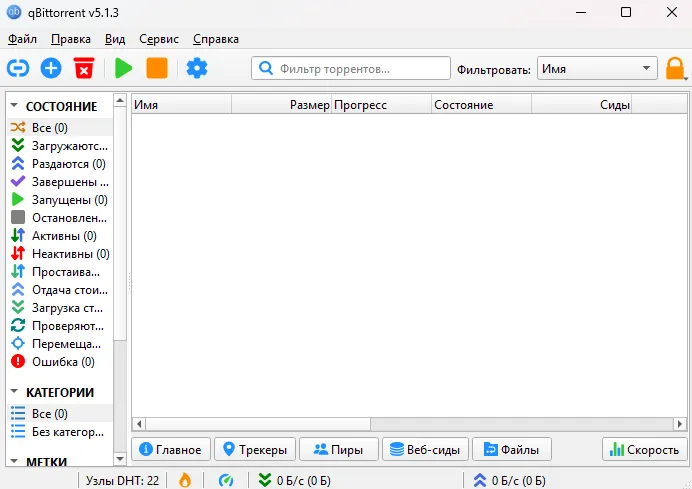The height and width of the screenshot is (489, 692).
Task: Click the add torrent link icon
Action: tap(18, 68)
